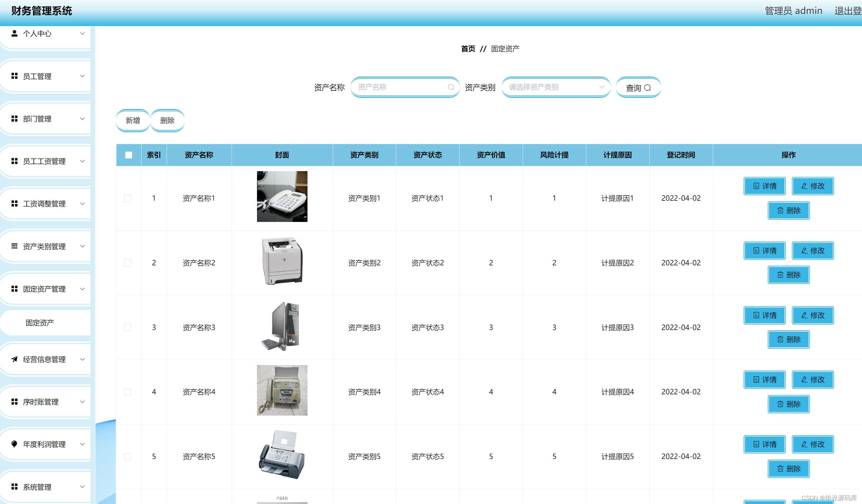Viewport: 862px width, 504px height.
Task: Open the fax machine image in row 4
Action: click(282, 390)
